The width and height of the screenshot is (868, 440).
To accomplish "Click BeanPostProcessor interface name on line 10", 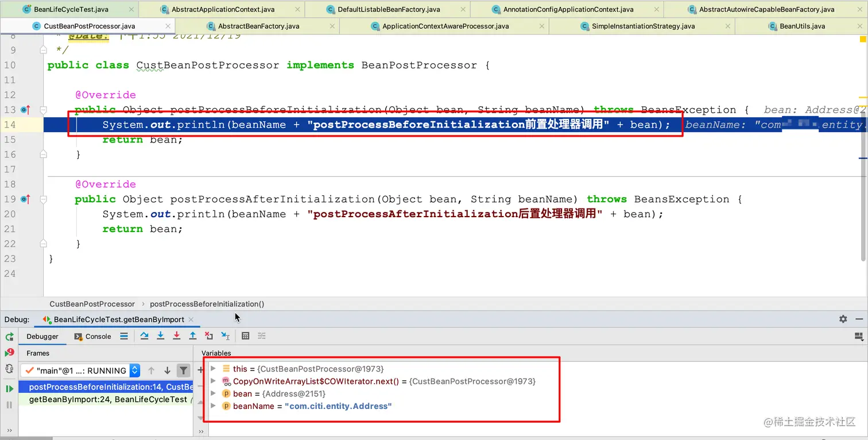I will pos(419,65).
